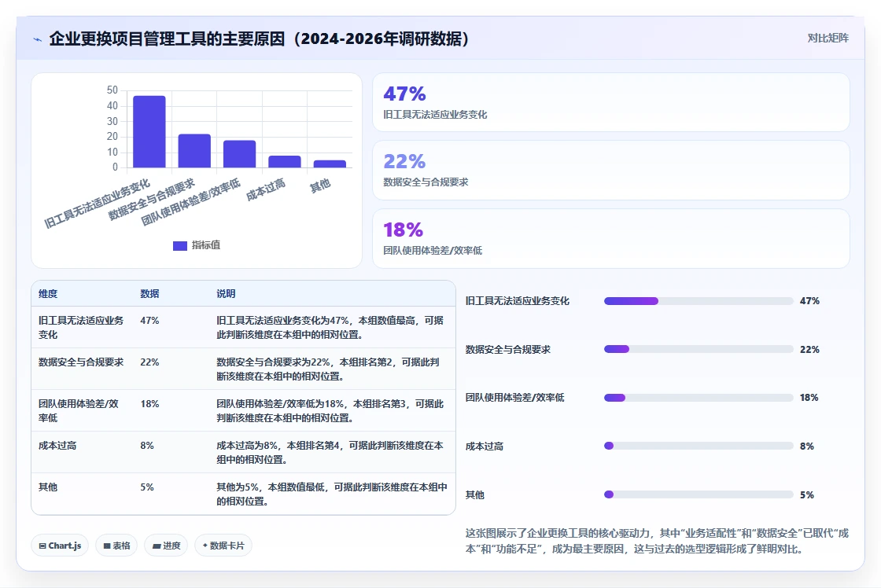The width and height of the screenshot is (881, 588).
Task: Click the 其他 x-axis label in the chart
Action: coord(320,186)
